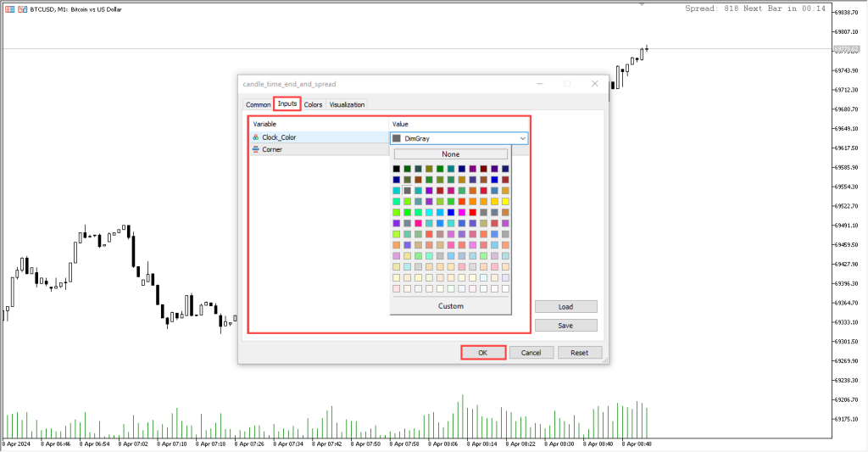Close the indicator settings dialog
Image resolution: width=868 pixels, height=452 pixels.
594,84
